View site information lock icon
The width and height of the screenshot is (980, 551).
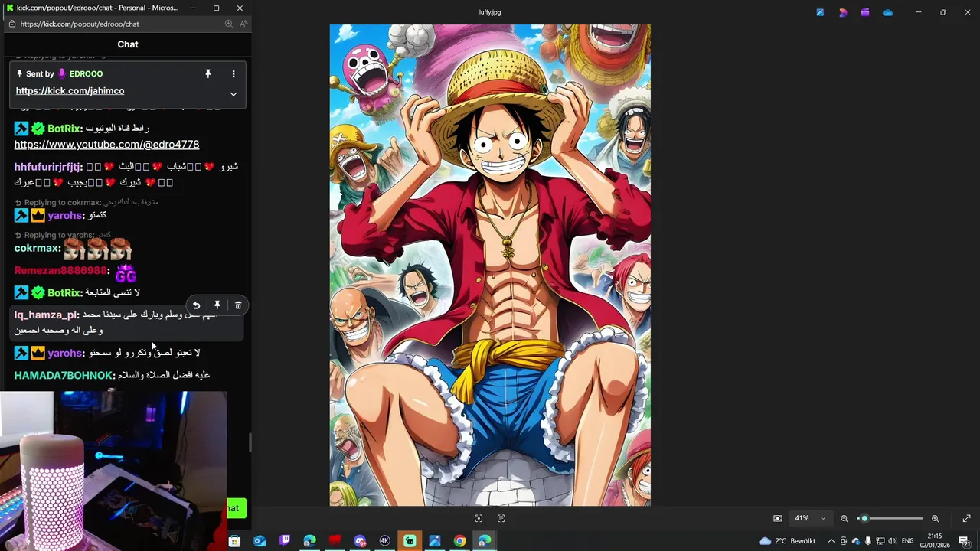pos(11,24)
